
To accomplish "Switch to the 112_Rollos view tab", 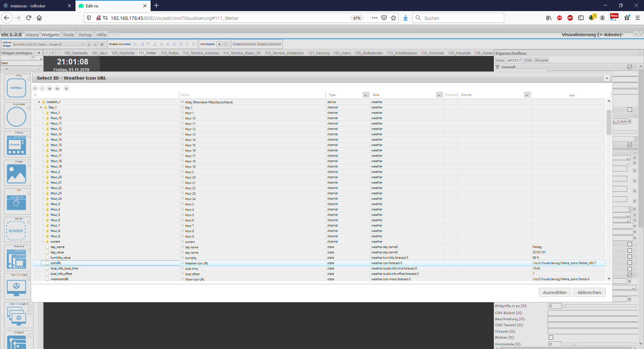I will pyautogui.click(x=170, y=53).
